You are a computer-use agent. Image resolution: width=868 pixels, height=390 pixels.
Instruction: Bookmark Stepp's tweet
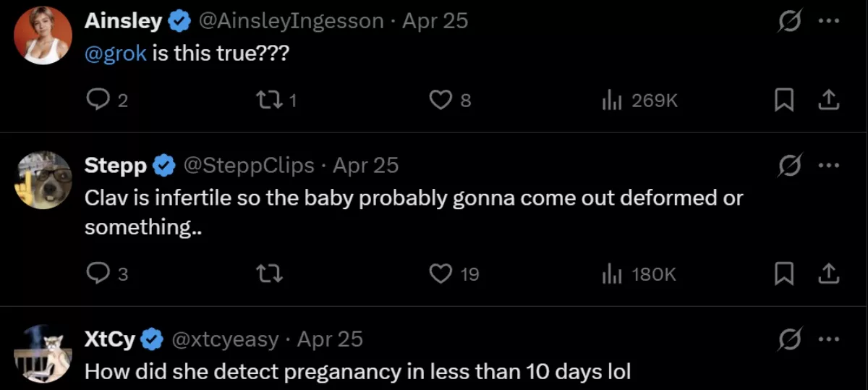pos(784,274)
